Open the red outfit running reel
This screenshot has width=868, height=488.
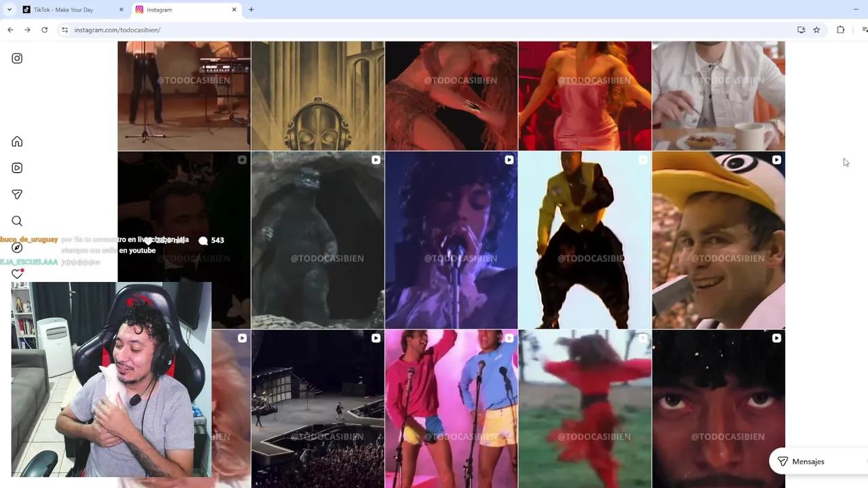point(585,409)
